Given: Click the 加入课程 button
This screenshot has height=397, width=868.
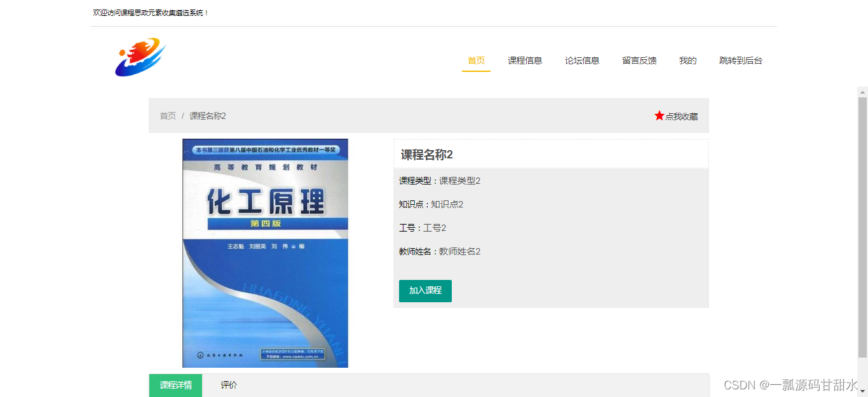Looking at the screenshot, I should [x=425, y=291].
